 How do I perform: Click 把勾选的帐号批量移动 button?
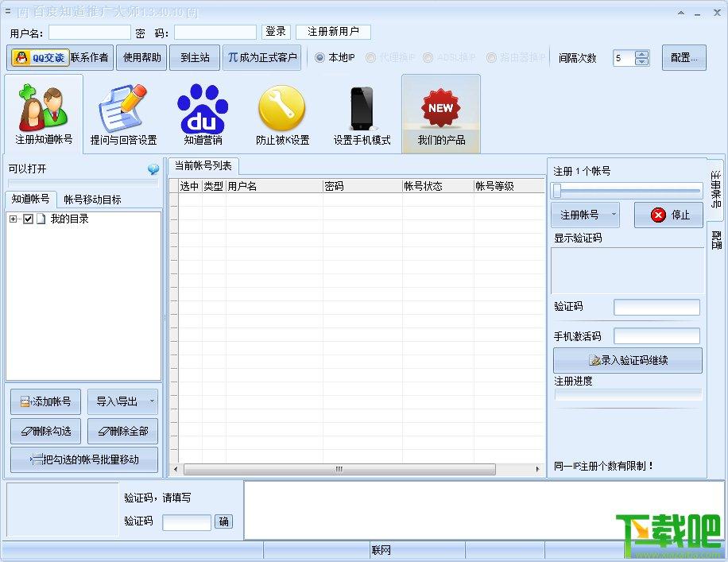coord(84,459)
